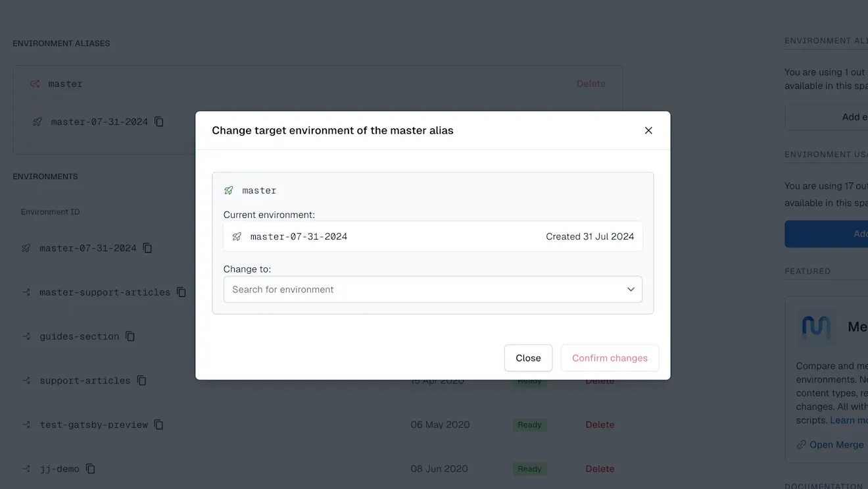868x489 pixels.
Task: Open the Merge app link
Action: pyautogui.click(x=831, y=445)
